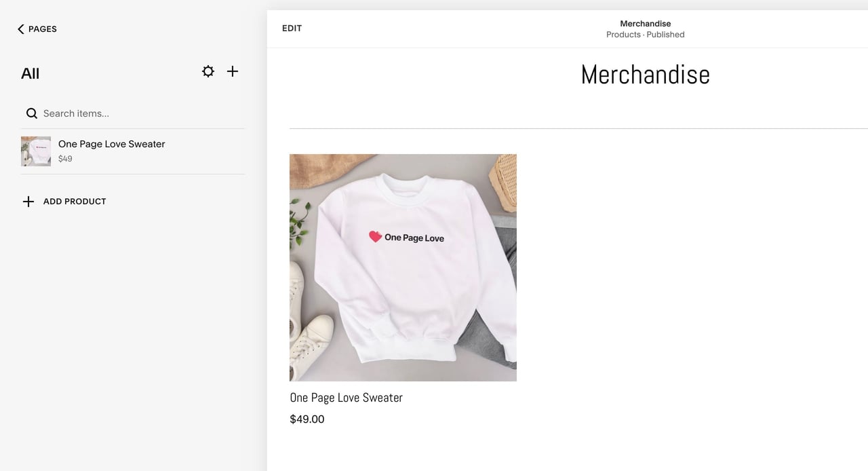Select the Merchandise page title in the header
868x471 pixels.
coord(645,23)
